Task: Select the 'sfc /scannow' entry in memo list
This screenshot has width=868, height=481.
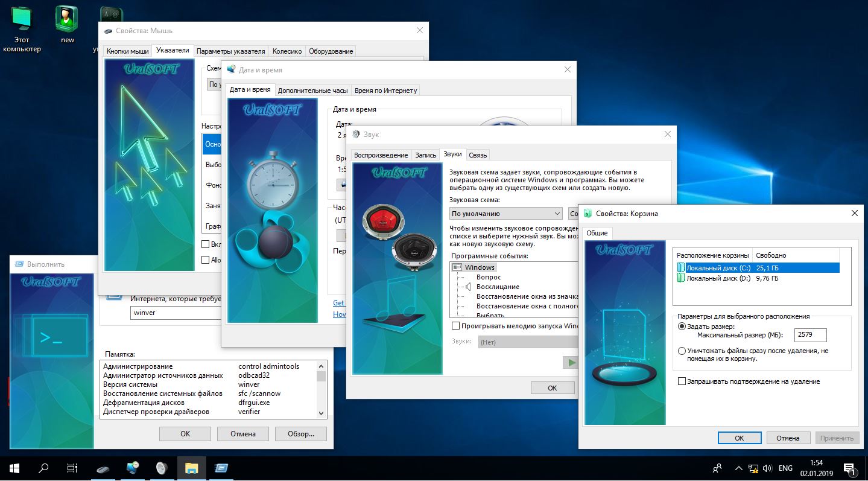Action: tap(259, 393)
